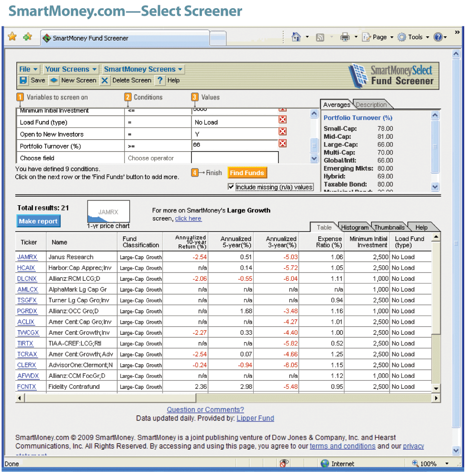The height and width of the screenshot is (476, 469).
Task: Toggle Include missing (n/a) values checkbox
Action: coord(232,187)
